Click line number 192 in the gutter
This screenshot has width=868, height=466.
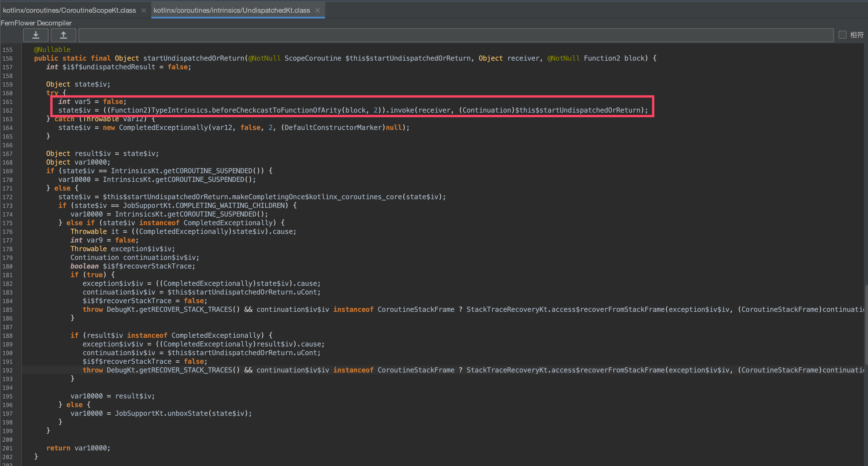coord(8,370)
